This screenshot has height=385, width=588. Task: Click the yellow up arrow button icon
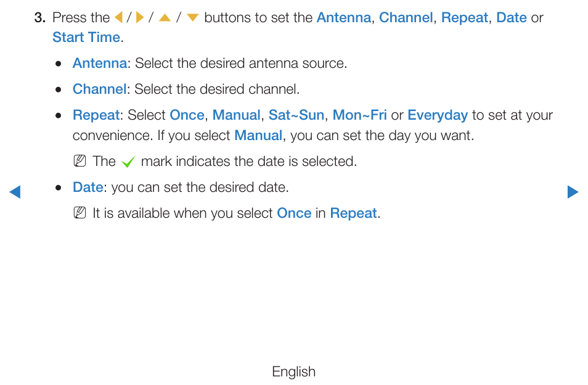[x=165, y=18]
